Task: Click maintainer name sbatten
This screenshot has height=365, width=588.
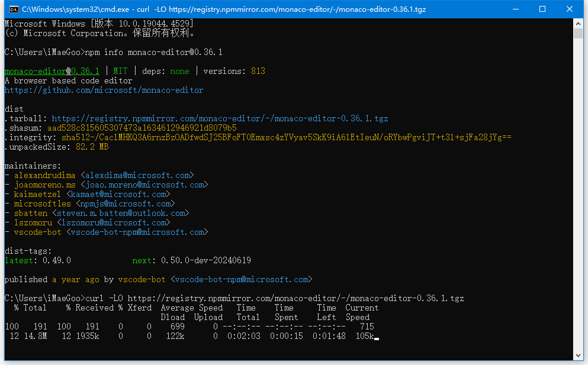Action: click(x=31, y=213)
